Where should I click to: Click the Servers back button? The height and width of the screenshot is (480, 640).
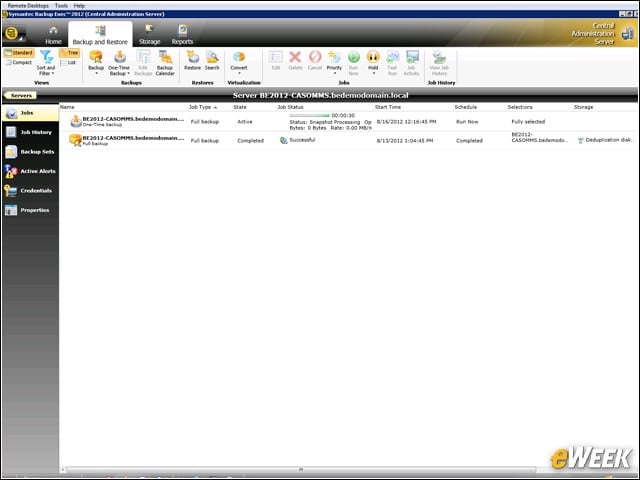[20, 96]
